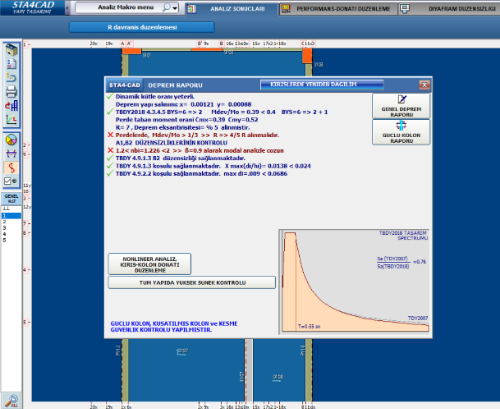Click the 'Deprem yapı salınımı' values line
This screenshot has height=409, width=500.
click(183, 104)
